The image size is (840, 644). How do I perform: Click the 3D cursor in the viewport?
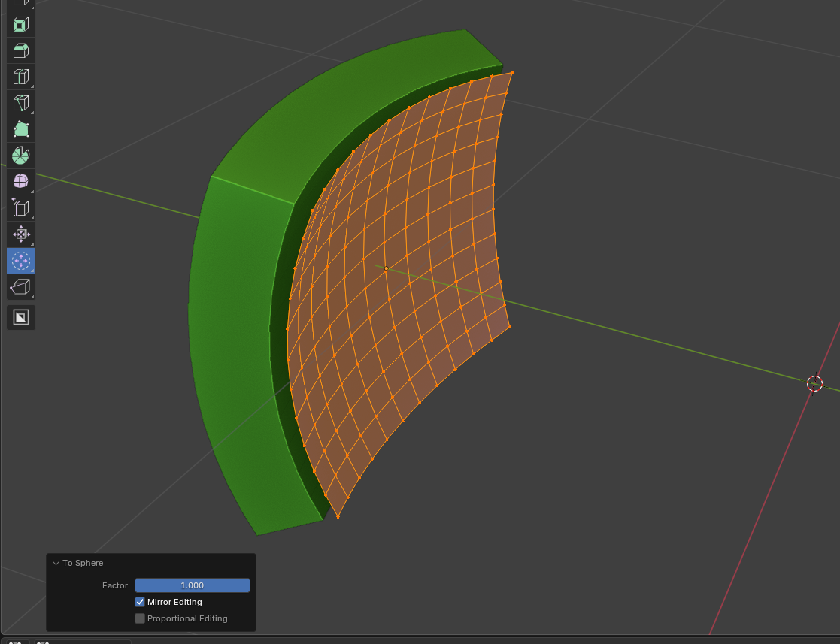point(814,383)
